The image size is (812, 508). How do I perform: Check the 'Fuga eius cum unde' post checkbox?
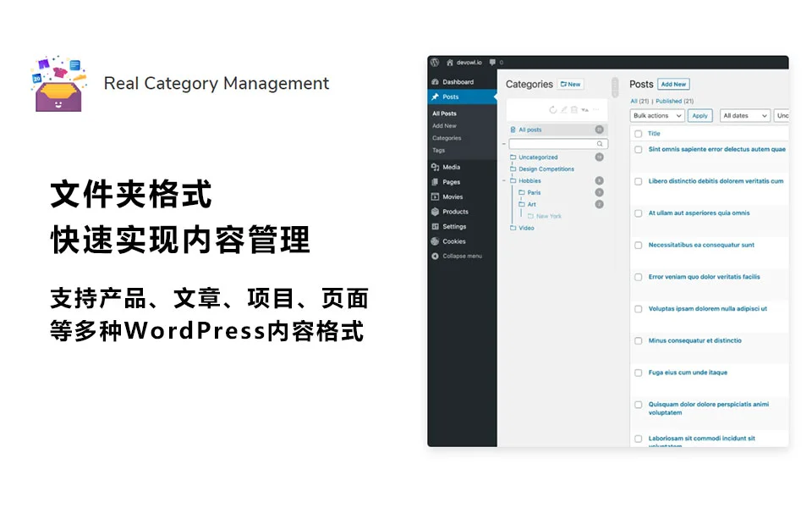[x=639, y=373]
